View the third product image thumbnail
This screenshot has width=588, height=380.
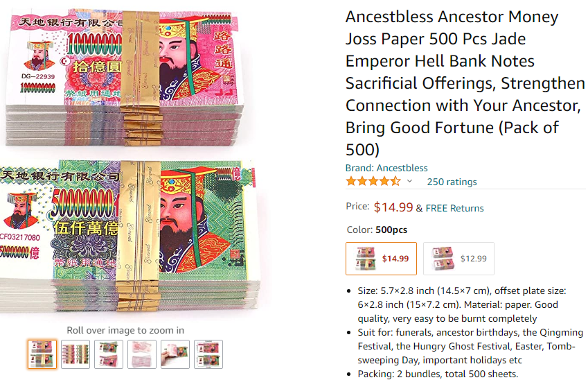pyautogui.click(x=109, y=354)
